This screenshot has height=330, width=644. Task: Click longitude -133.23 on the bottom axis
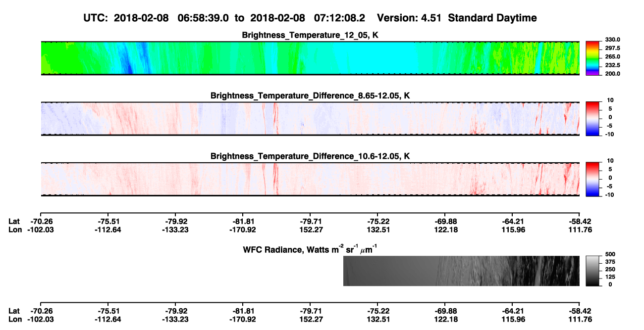coord(175,319)
